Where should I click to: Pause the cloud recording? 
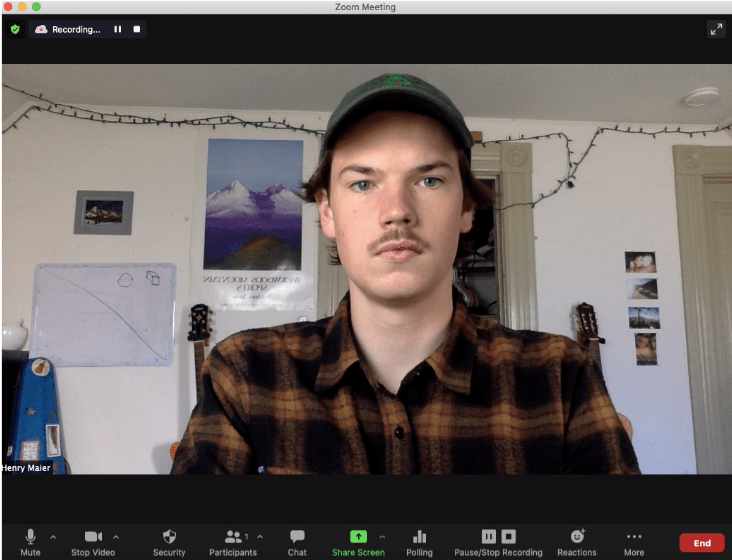488,537
